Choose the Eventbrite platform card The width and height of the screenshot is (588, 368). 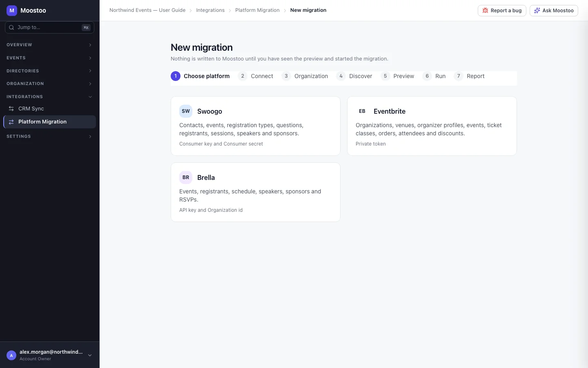pos(432,126)
